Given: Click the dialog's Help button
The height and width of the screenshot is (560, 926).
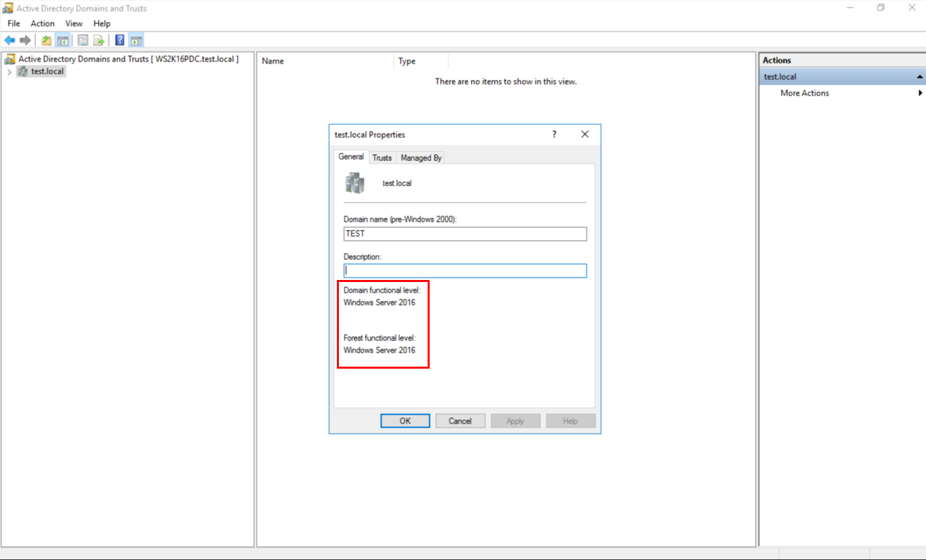Looking at the screenshot, I should (570, 421).
